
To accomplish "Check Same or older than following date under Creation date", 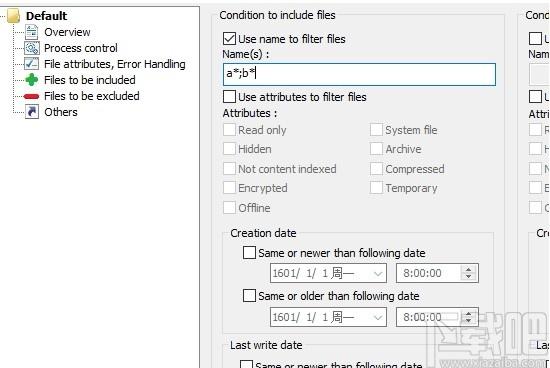I will (x=249, y=295).
